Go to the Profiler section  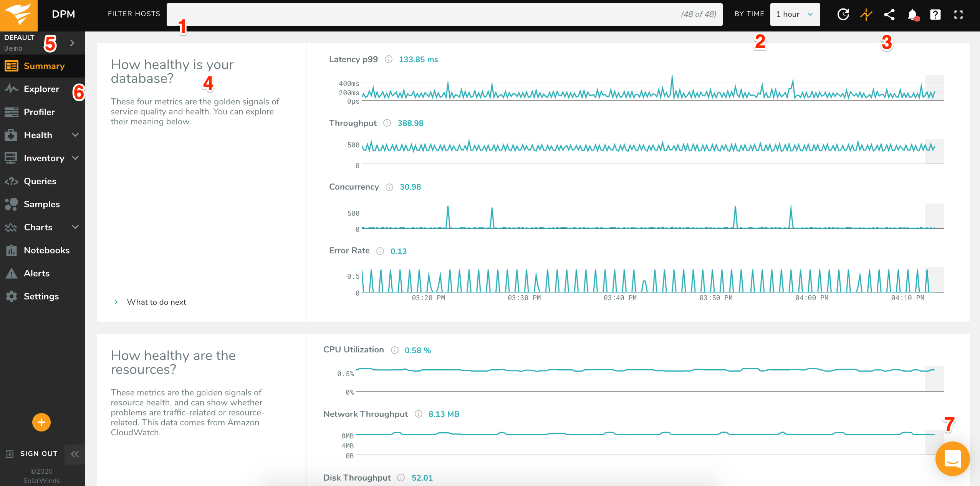39,112
